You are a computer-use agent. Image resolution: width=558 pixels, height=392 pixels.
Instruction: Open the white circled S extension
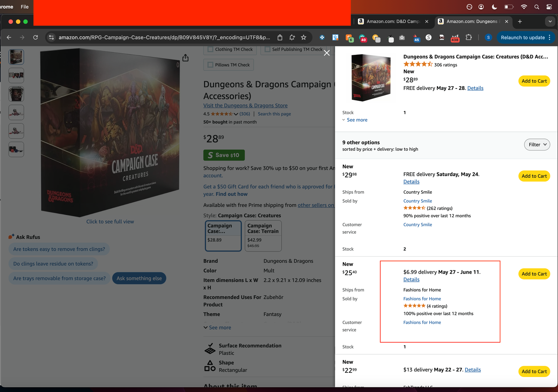[429, 37]
